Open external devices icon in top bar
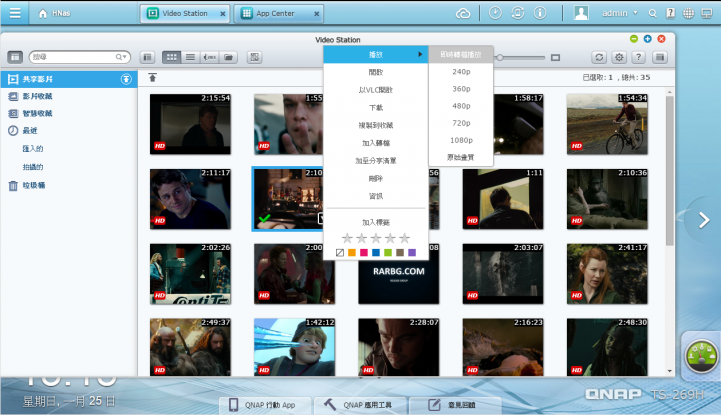Screen dimensions: 721x415 tap(517, 13)
